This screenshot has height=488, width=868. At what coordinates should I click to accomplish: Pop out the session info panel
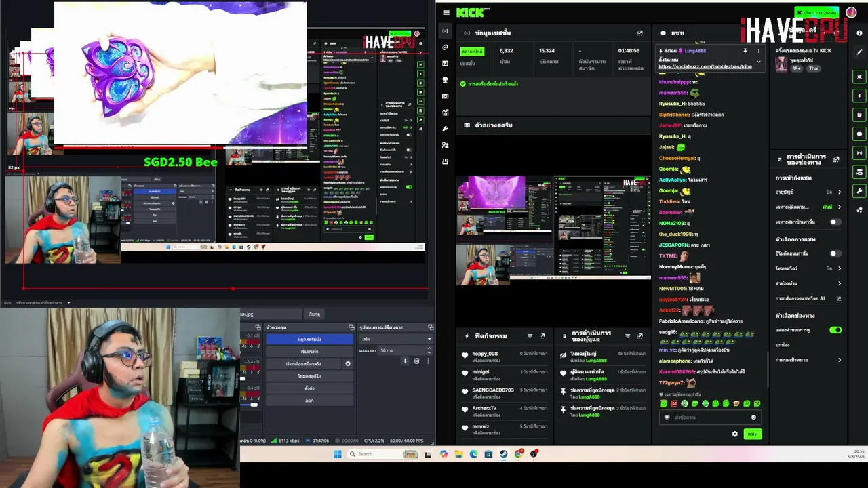click(639, 33)
